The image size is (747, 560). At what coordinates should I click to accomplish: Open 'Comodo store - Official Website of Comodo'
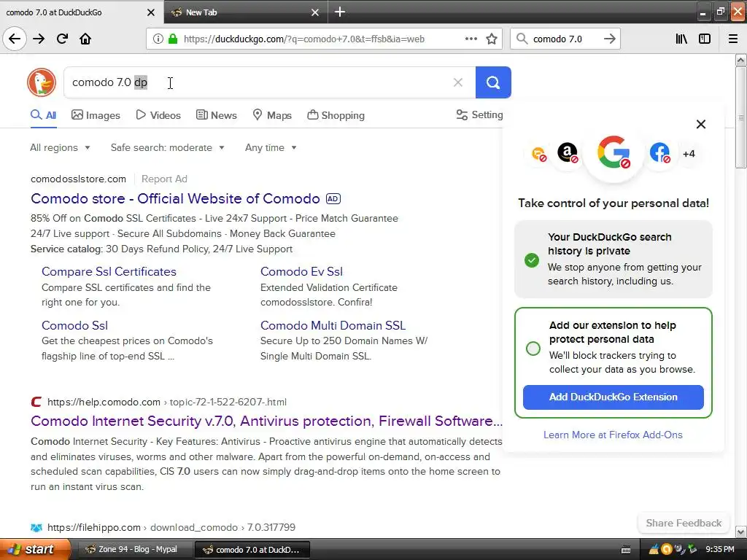pyautogui.click(x=175, y=198)
